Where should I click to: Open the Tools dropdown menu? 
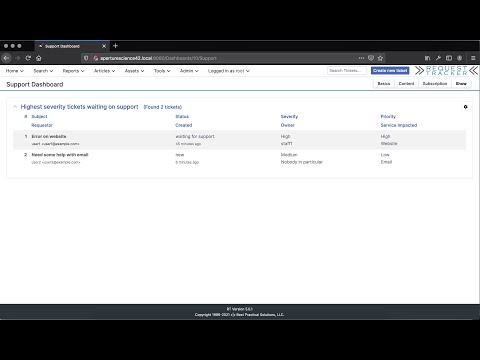[162, 71]
